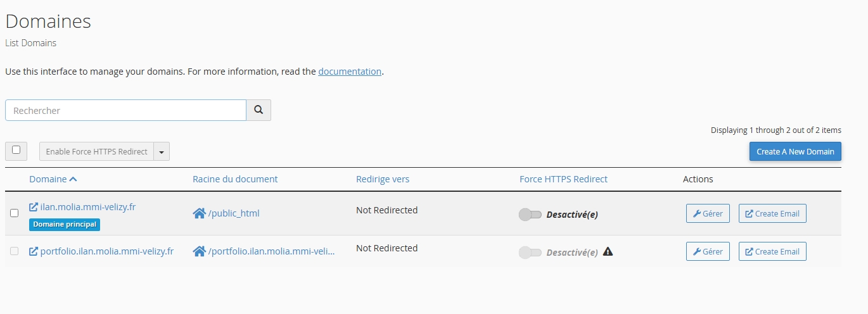This screenshot has height=314, width=868.
Task: Sort by Racine du document column
Action: coord(235,179)
